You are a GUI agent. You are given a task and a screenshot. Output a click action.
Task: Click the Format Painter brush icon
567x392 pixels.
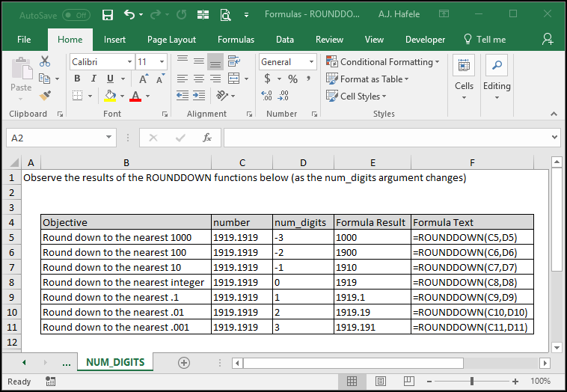point(45,96)
